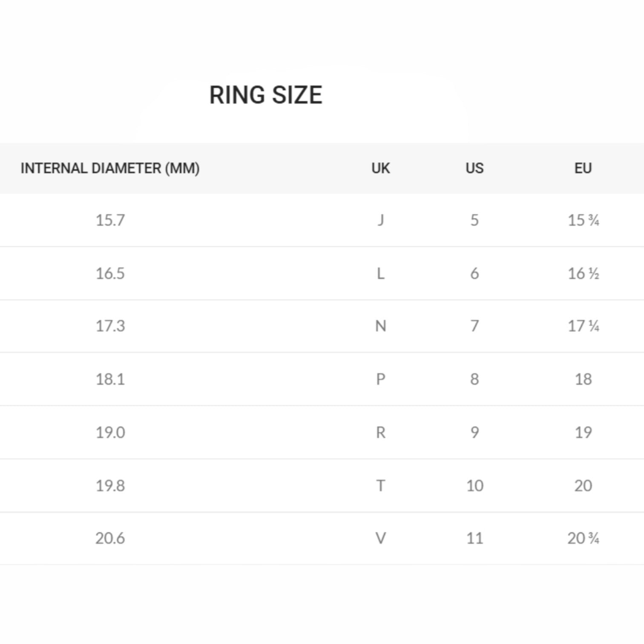Select the 16.5 diameter cell

[110, 273]
